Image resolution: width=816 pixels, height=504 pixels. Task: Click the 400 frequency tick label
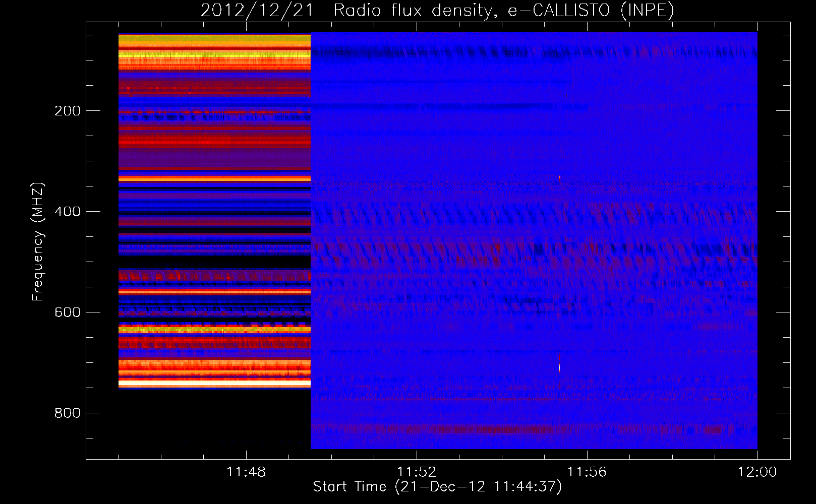[68, 212]
